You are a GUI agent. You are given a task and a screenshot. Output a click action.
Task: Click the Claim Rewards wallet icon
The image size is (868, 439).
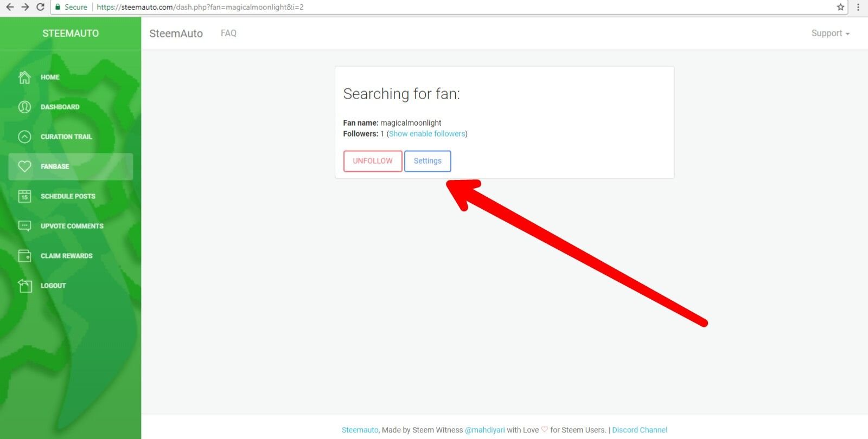(24, 256)
